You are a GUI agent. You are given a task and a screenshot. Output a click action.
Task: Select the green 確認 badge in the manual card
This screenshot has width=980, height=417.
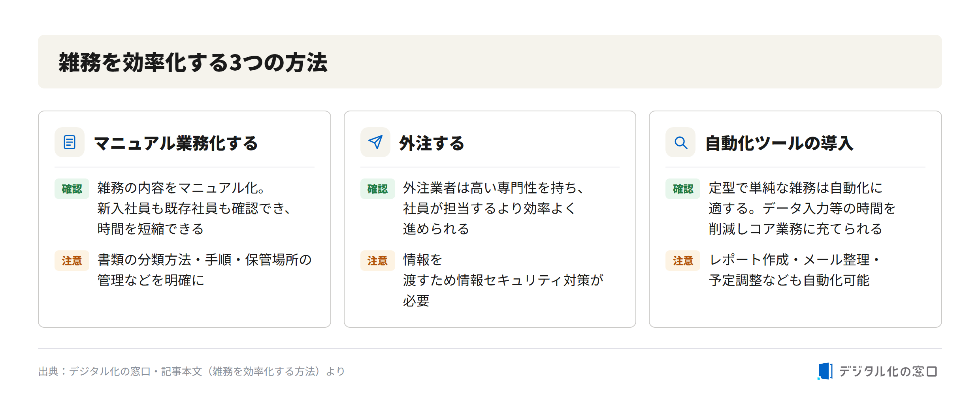pyautogui.click(x=72, y=189)
